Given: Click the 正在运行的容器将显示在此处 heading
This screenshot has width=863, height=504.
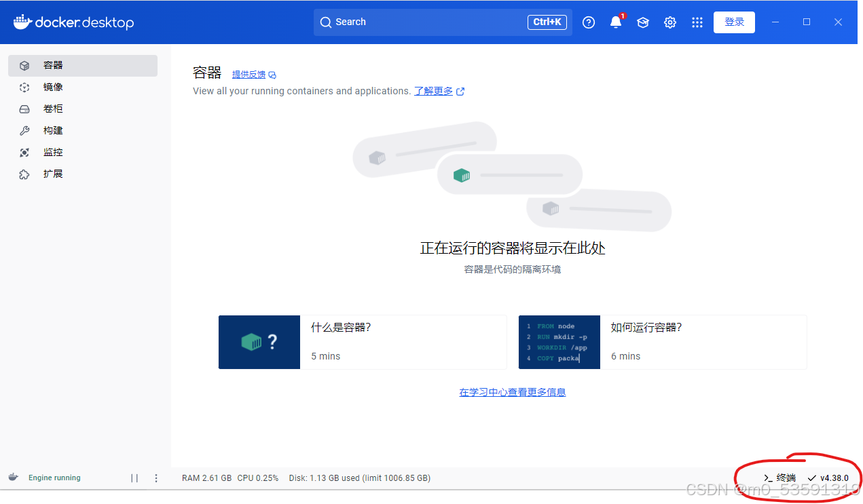Looking at the screenshot, I should click(x=513, y=248).
